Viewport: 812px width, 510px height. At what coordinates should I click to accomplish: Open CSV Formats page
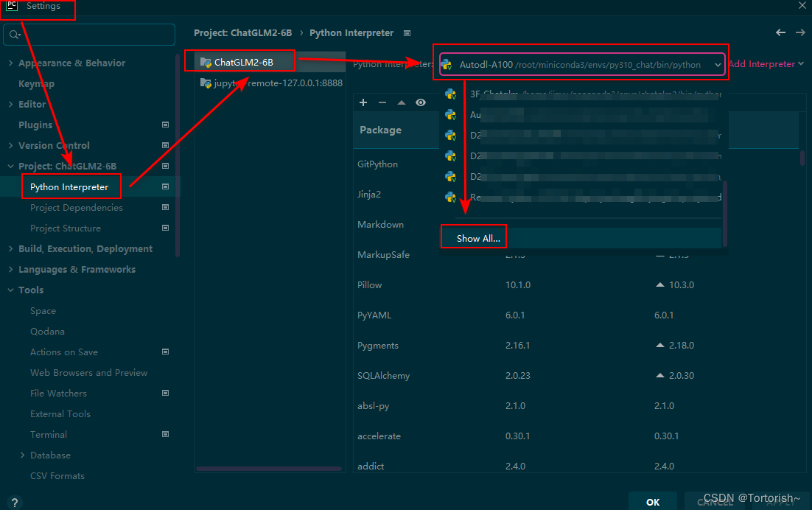point(57,476)
